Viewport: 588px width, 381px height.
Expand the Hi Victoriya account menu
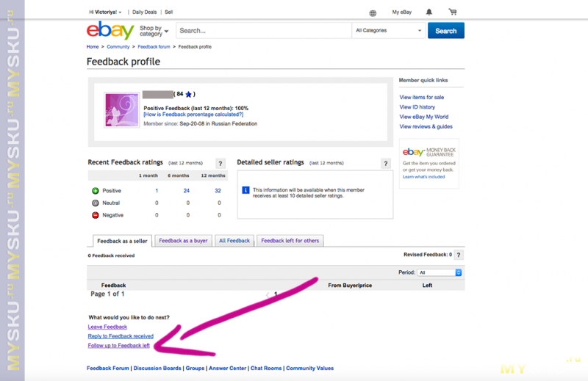pyautogui.click(x=107, y=12)
